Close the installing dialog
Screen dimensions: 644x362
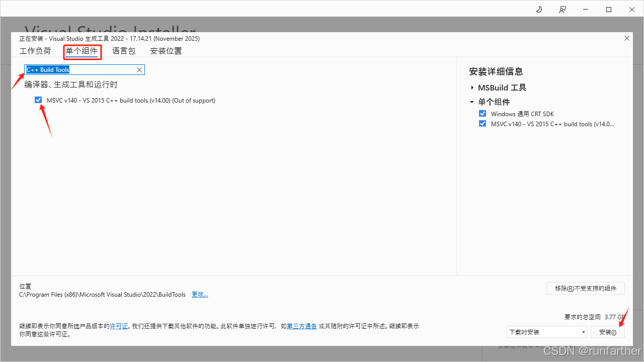pyautogui.click(x=627, y=38)
